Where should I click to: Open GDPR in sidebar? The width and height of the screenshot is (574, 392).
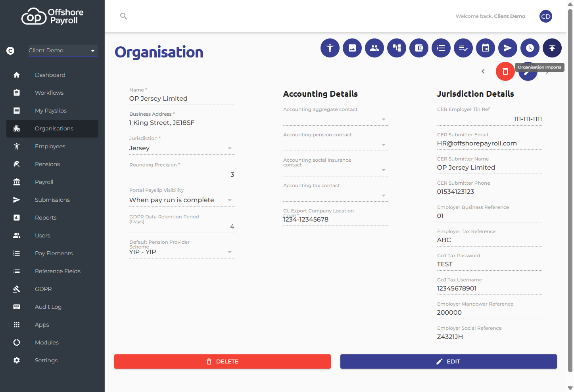[52, 289]
